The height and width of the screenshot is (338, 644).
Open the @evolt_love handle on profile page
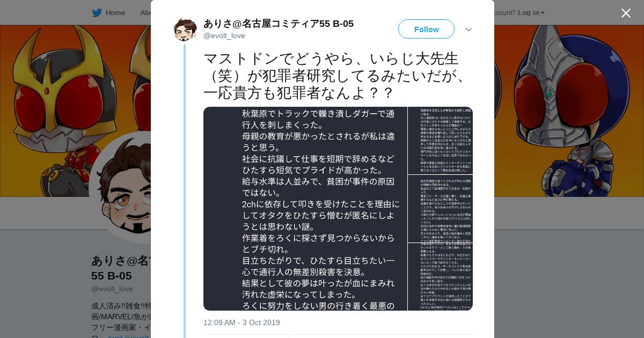112,289
